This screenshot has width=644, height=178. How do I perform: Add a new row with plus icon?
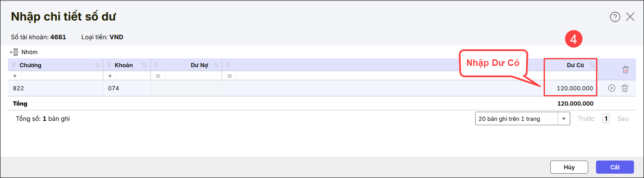(612, 88)
